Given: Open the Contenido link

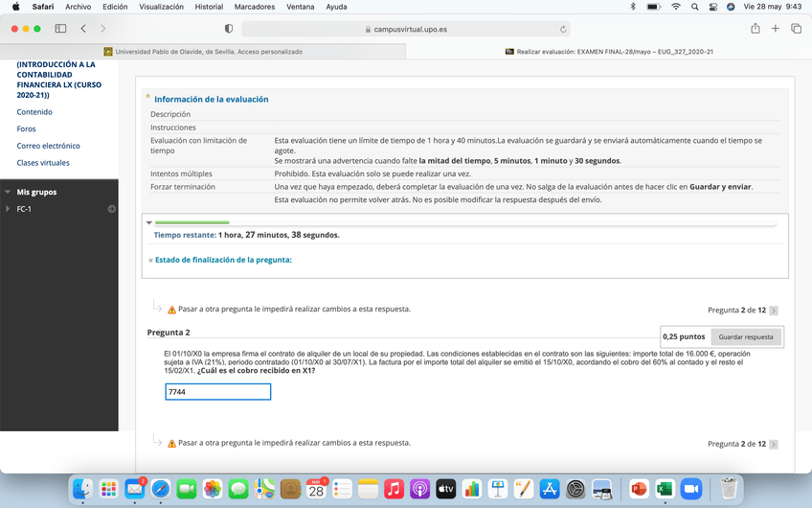Looking at the screenshot, I should point(34,112).
